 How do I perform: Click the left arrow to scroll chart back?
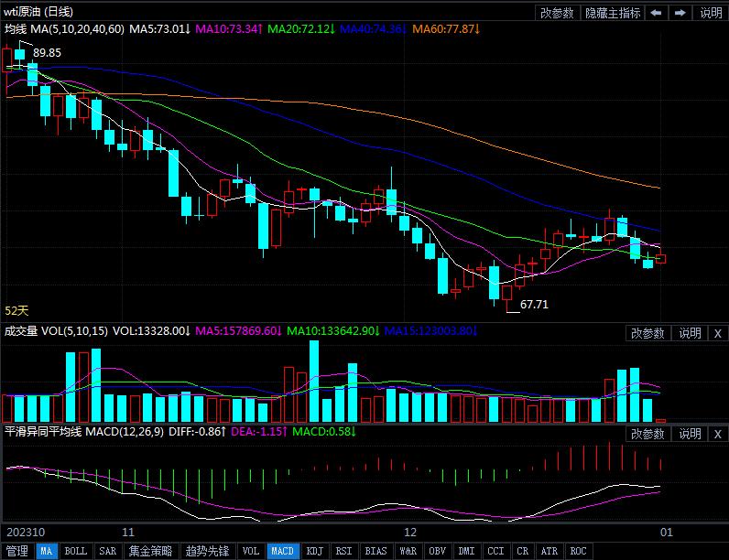pos(657,13)
